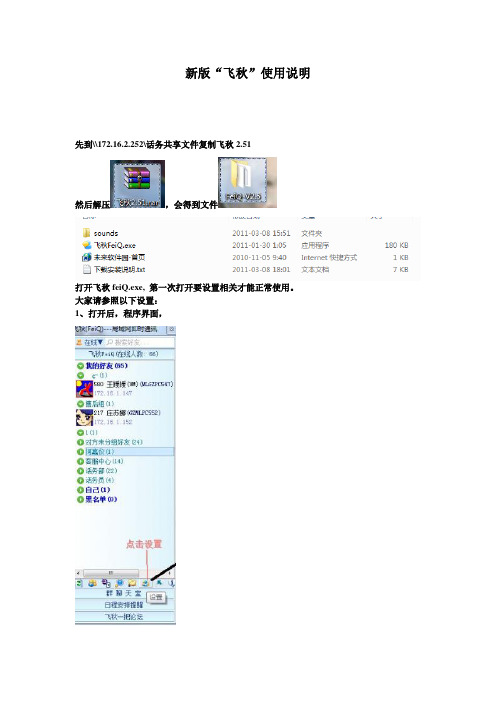
Task: Click the orange user status icon beside 在线
Action: (x=79, y=342)
